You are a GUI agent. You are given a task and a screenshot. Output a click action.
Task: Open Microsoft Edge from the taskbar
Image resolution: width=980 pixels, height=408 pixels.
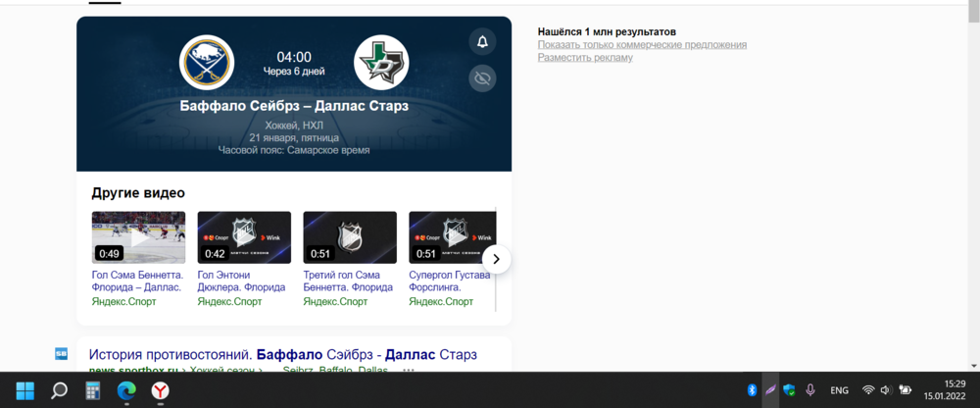point(126,390)
